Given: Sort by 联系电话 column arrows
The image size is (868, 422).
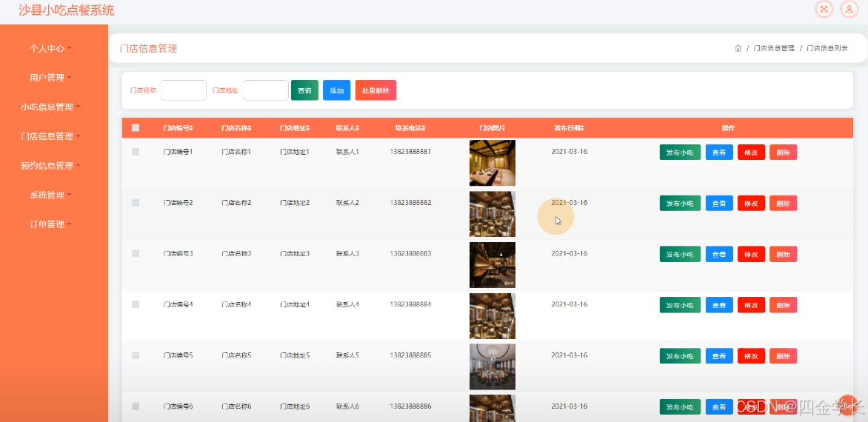Looking at the screenshot, I should (424, 128).
